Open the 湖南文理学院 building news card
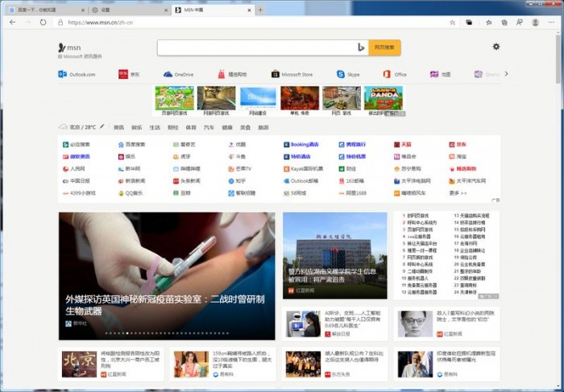Image resolution: width=564 pixels, height=392 pixels. pos(335,255)
